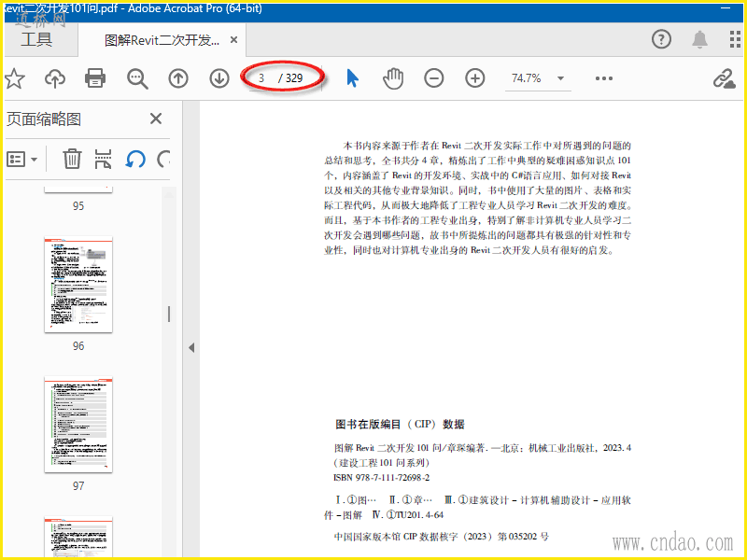
Task: Select page 96 thumbnail
Action: [78, 285]
